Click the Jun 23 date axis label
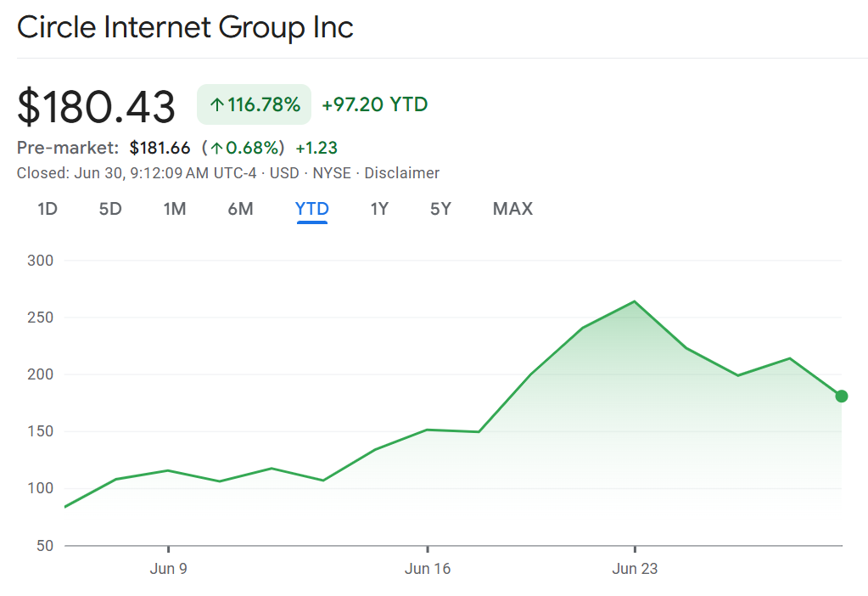 pos(635,568)
